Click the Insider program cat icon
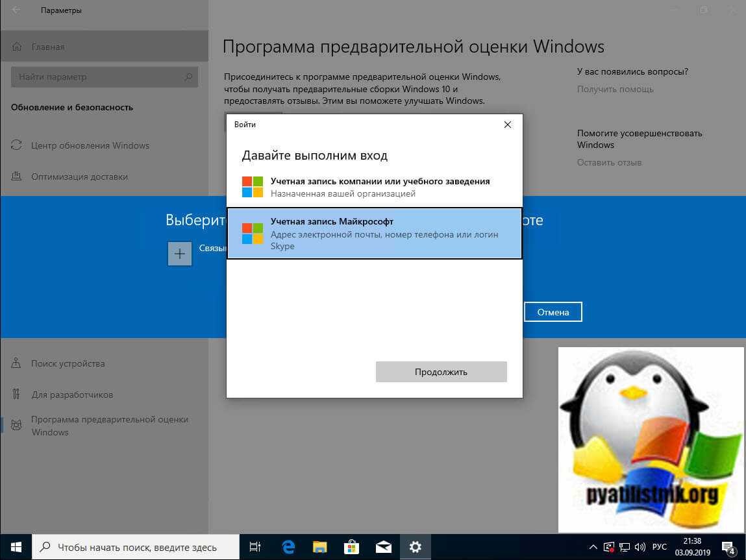This screenshot has height=560, width=746. pyautogui.click(x=17, y=425)
